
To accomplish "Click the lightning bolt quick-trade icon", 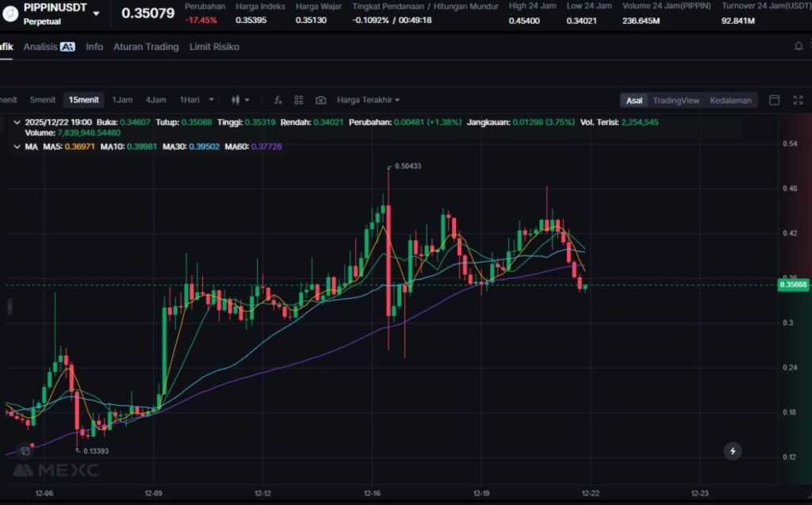I will pyautogui.click(x=733, y=451).
